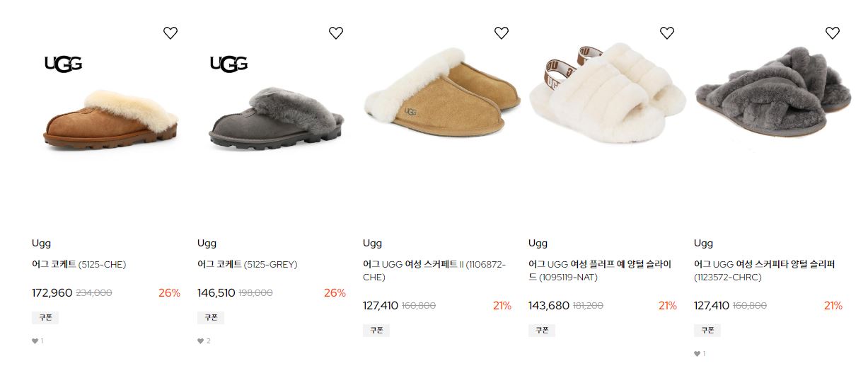Open product title 어그 코케트 (5125-CHE)
The height and width of the screenshot is (366, 868).
pyautogui.click(x=79, y=265)
